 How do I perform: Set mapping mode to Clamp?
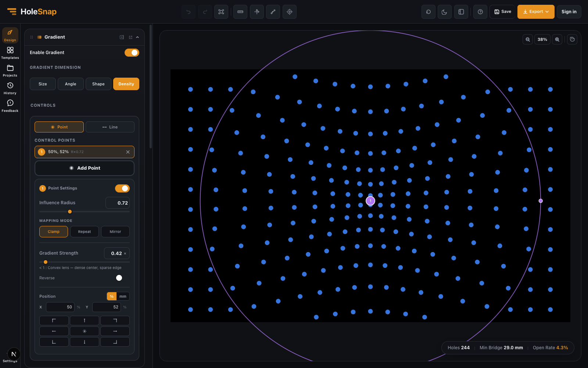54,232
